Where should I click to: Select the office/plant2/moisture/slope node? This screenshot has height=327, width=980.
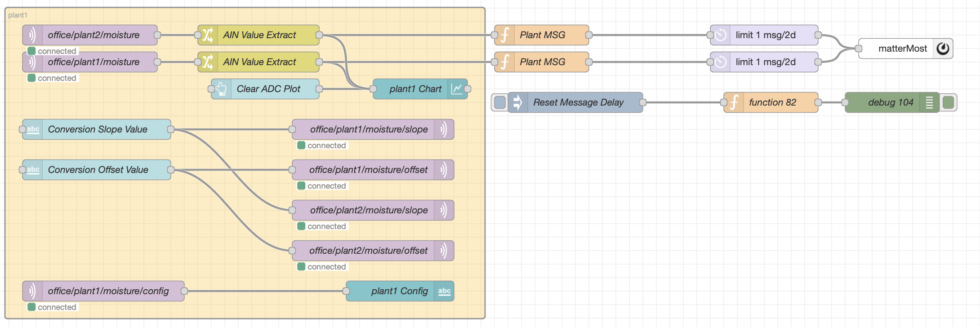tap(369, 210)
